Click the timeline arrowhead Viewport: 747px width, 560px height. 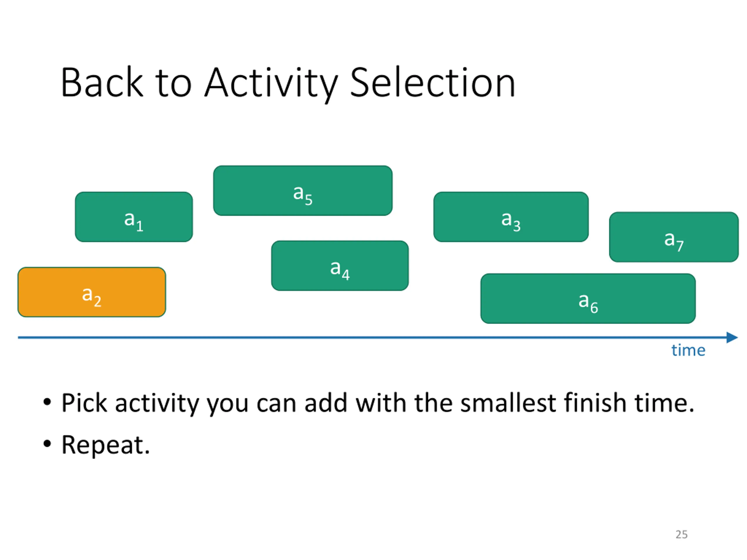click(732, 337)
